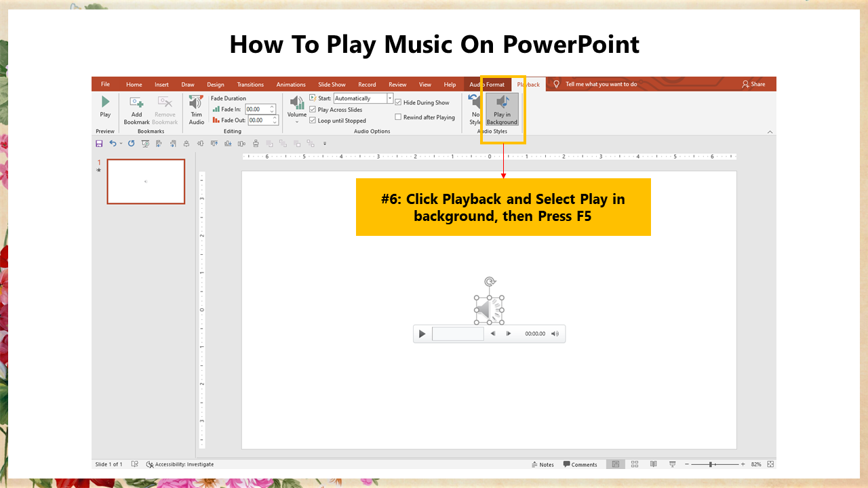Click the Align Left icon in quick access toolbar

pyautogui.click(x=159, y=144)
